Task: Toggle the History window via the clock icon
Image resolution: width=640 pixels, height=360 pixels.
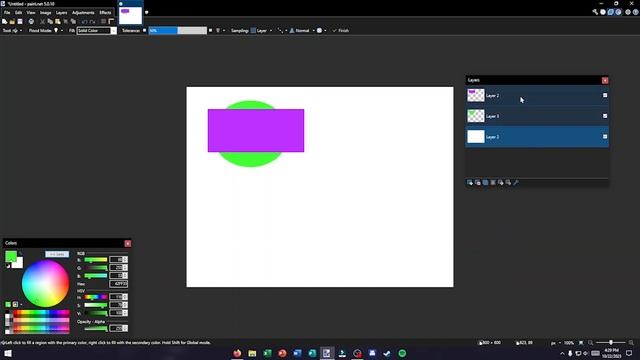Action: coord(603,12)
